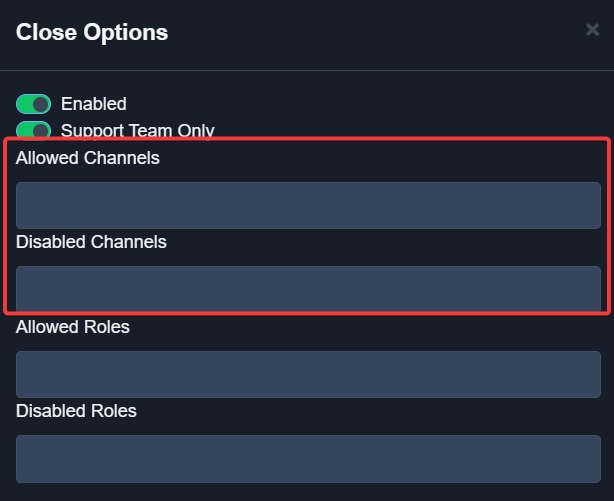This screenshot has width=614, height=501.
Task: Click the Enabled label text
Action: point(94,104)
